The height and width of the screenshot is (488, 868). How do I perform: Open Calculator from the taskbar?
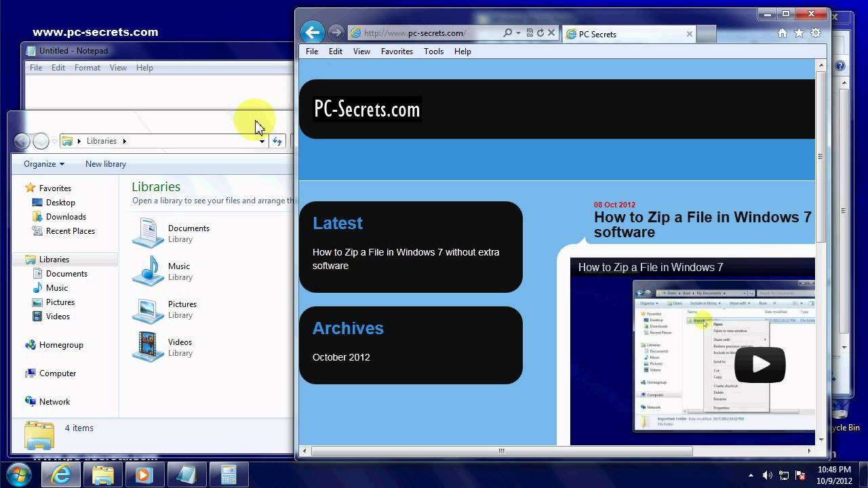229,474
